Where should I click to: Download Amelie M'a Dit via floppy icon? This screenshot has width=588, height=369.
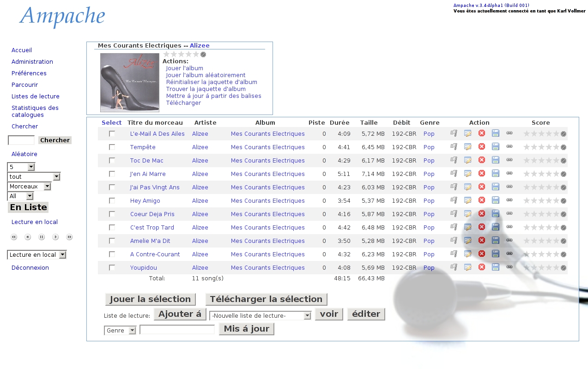(x=496, y=241)
